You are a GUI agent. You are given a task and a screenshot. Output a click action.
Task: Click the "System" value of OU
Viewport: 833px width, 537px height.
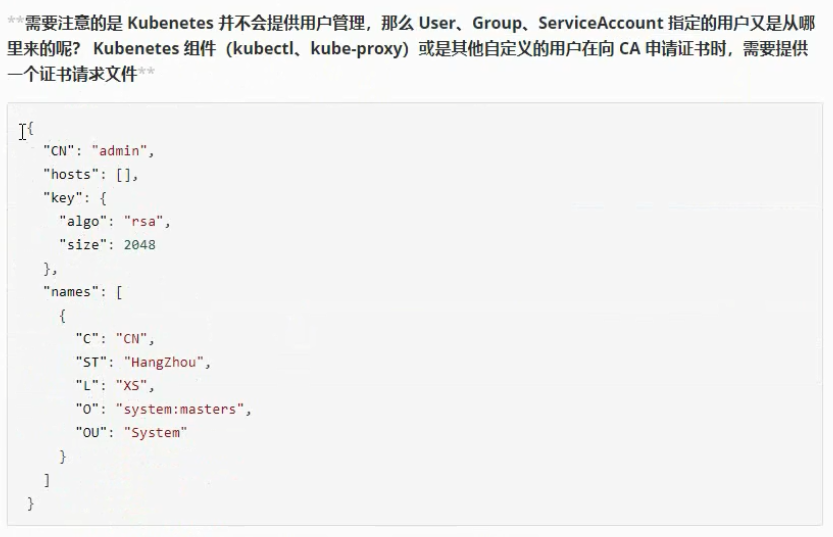click(x=155, y=432)
